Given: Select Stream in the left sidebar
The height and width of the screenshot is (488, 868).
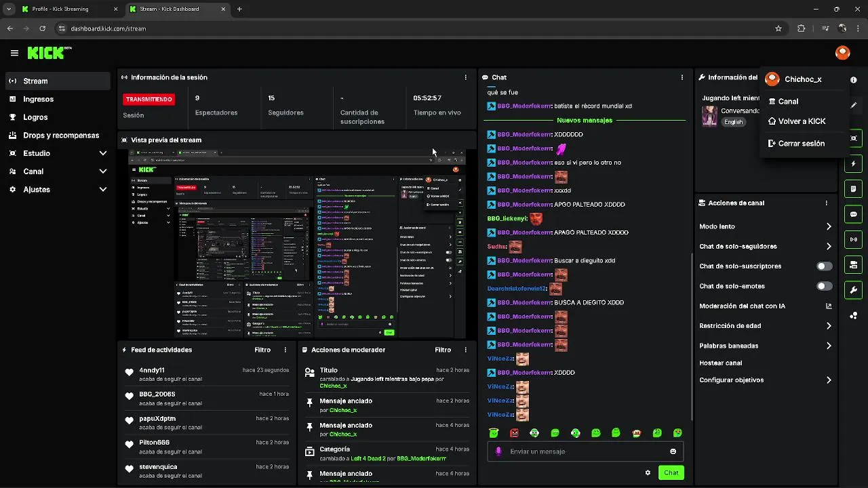Looking at the screenshot, I should (x=57, y=81).
